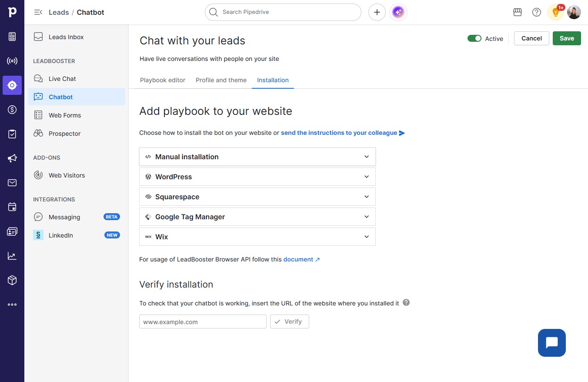Collapse the sidebar menu icon
This screenshot has height=382, width=588.
tap(38, 12)
